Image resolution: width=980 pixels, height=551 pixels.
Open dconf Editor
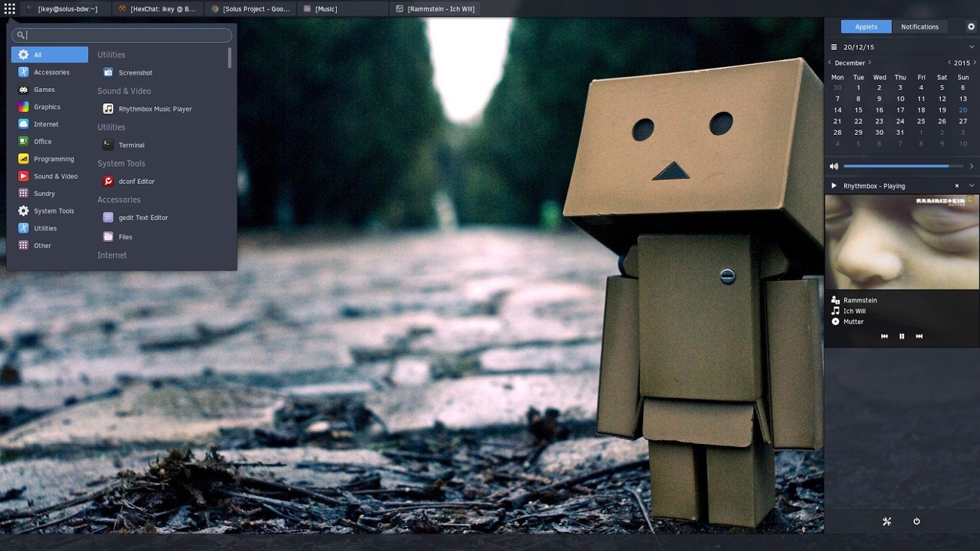(x=136, y=181)
